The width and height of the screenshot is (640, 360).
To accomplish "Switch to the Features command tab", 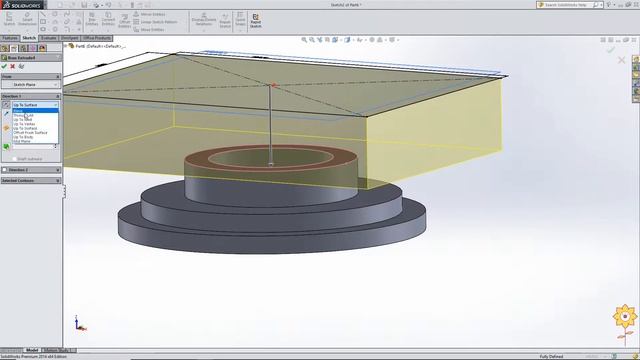I will click(10, 38).
